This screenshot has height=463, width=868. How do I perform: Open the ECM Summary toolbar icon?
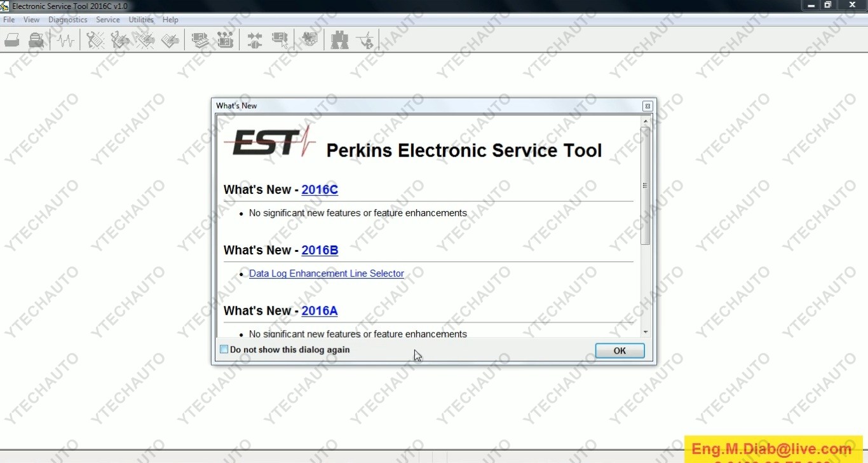coord(200,41)
